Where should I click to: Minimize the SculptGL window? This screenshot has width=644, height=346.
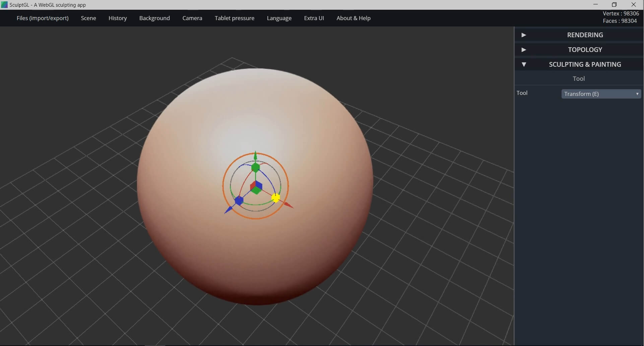click(x=595, y=5)
